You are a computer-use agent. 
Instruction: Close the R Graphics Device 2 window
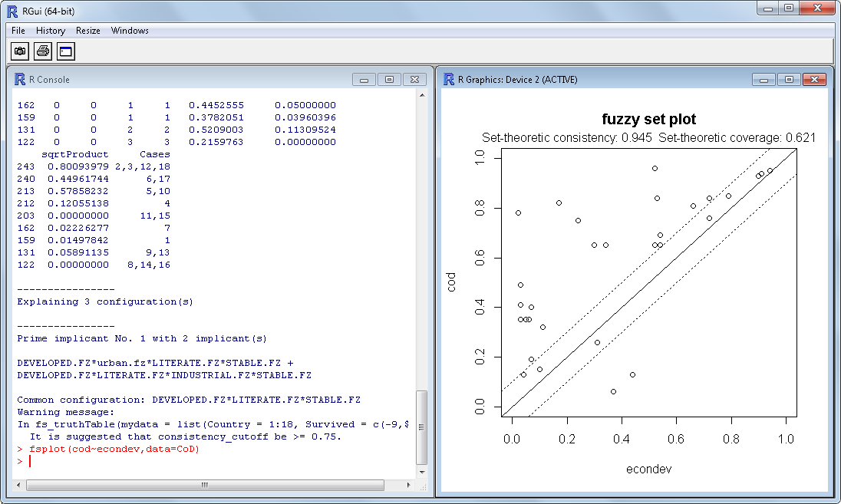click(x=813, y=80)
